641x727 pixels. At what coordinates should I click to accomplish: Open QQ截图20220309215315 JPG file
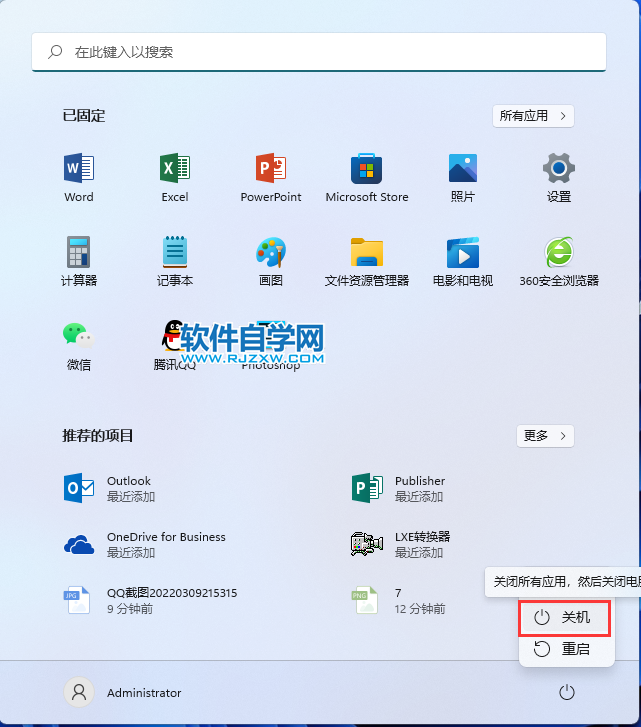150,600
